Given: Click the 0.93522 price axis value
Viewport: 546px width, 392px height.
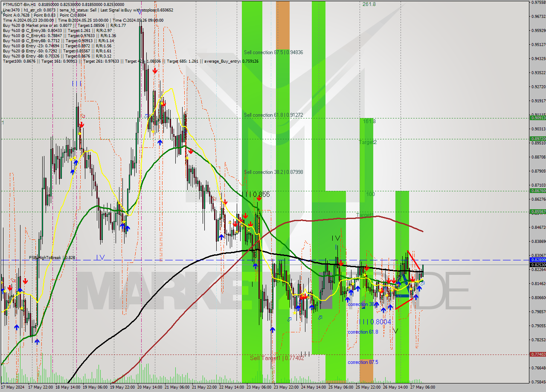Looking at the screenshot, I should (x=538, y=72).
